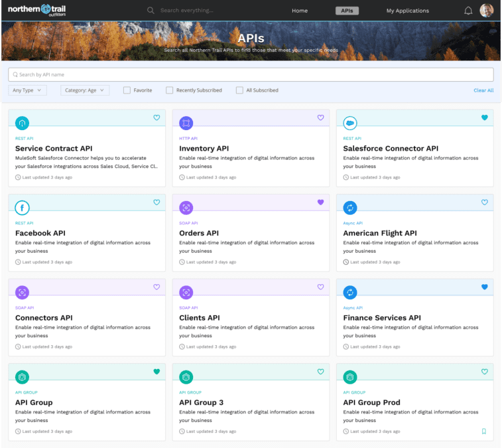This screenshot has height=448, width=502.
Task: Click the API Group Prod hexagon icon
Action: coord(350,377)
